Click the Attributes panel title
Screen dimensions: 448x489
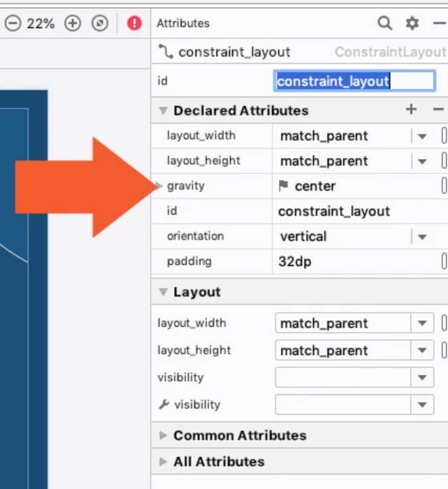(x=183, y=23)
